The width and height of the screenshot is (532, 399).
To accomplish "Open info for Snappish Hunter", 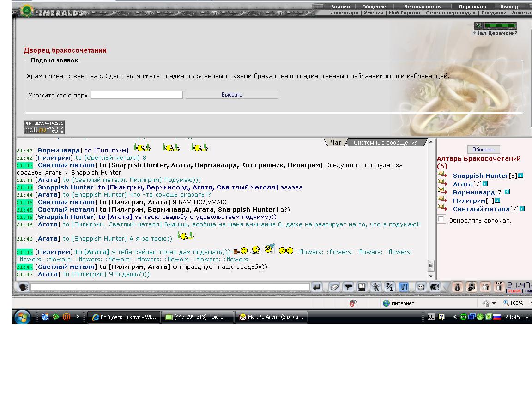I will pos(521,175).
